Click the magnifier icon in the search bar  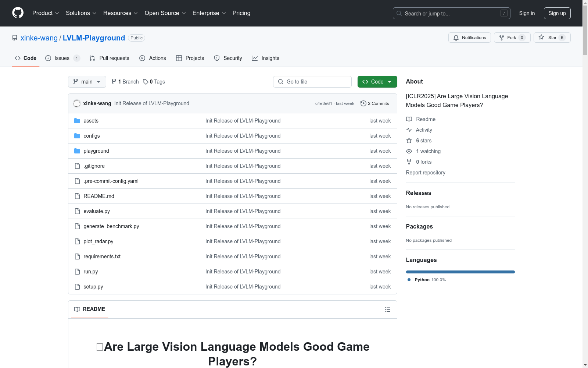(x=399, y=13)
